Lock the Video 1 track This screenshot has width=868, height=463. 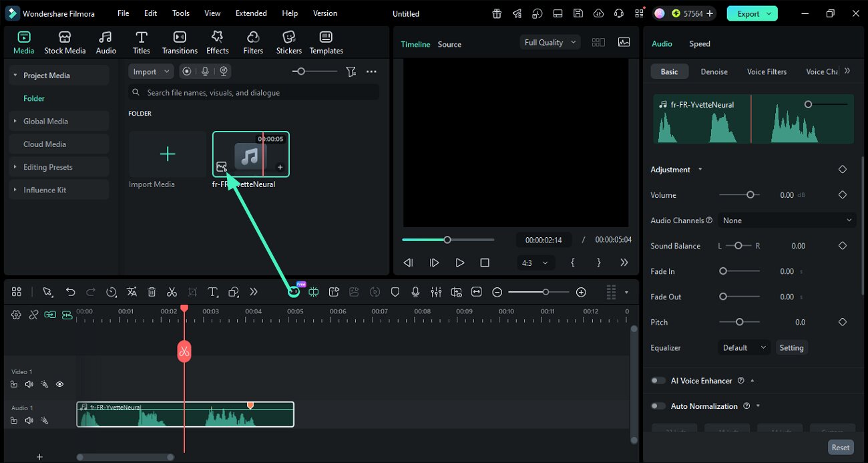click(x=14, y=384)
